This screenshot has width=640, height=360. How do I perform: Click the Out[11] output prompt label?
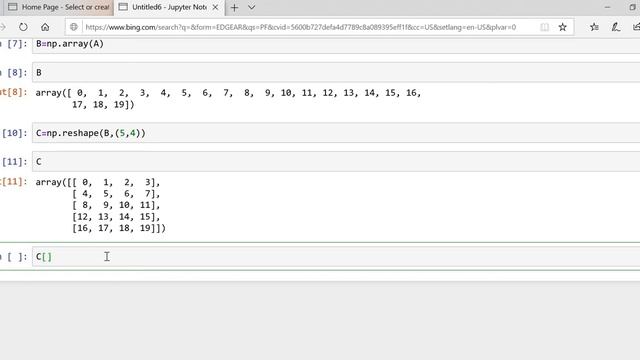pos(14,182)
